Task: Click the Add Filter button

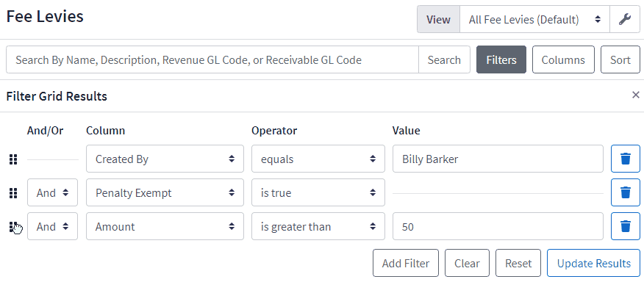Action: [x=405, y=263]
